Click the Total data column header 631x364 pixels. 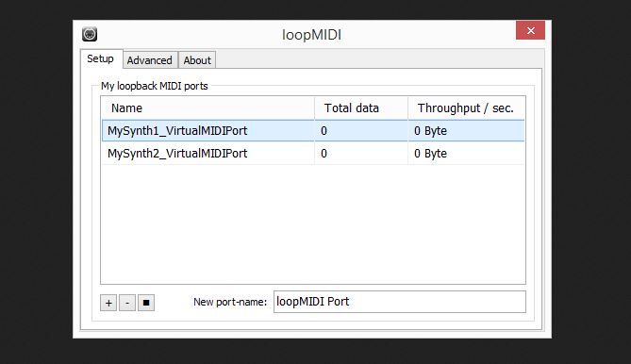coord(361,108)
